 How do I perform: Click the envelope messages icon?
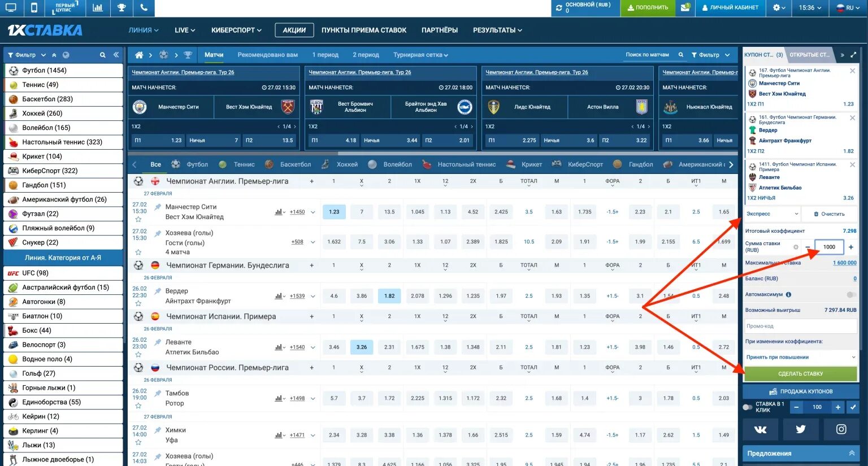click(x=685, y=8)
